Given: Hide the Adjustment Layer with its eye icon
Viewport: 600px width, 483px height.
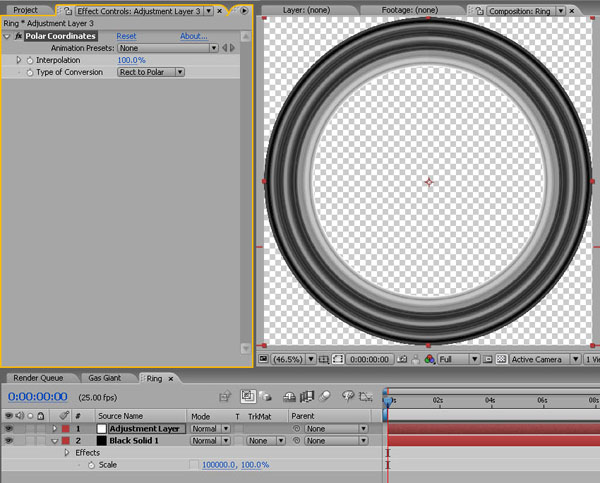Looking at the screenshot, I should (8, 428).
